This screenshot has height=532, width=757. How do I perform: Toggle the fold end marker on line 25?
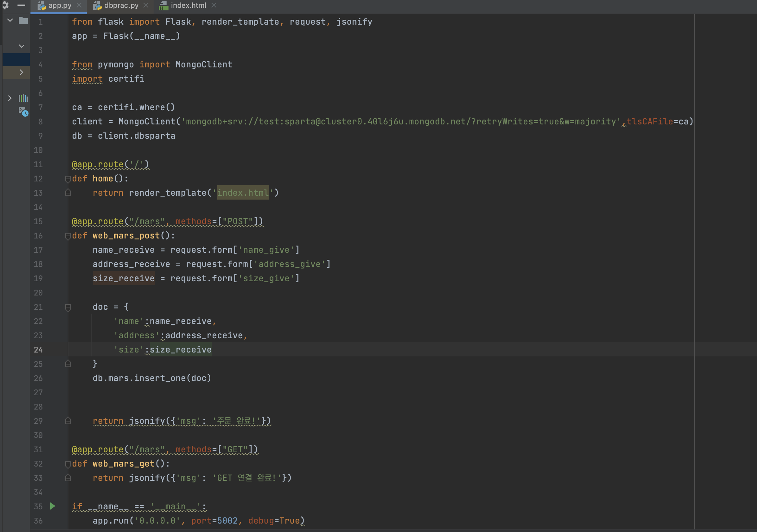point(68,364)
